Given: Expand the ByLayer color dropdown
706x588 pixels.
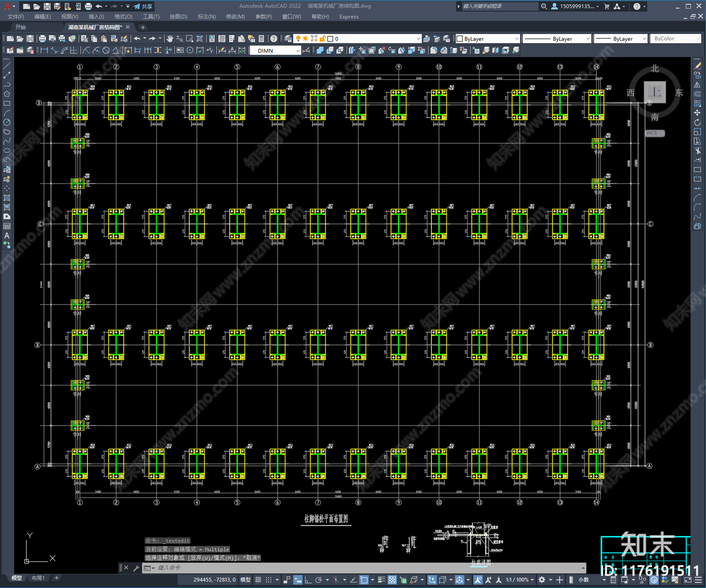Looking at the screenshot, I should [x=487, y=39].
